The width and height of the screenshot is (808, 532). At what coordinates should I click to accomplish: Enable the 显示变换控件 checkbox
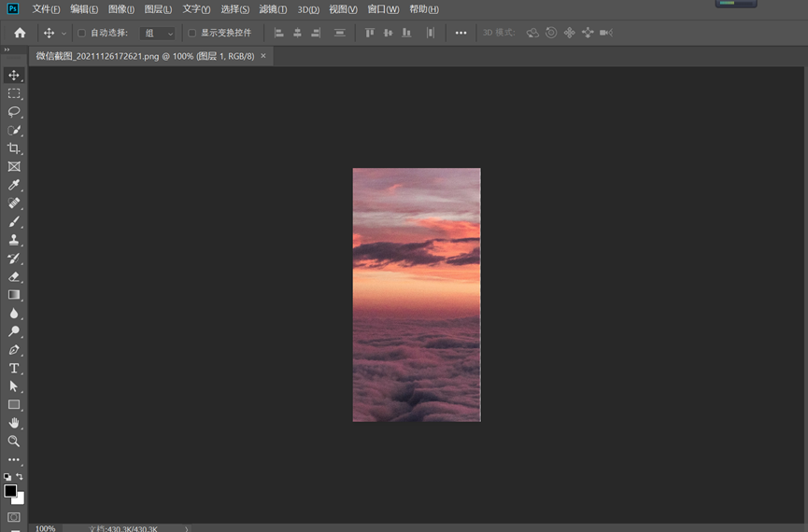click(x=191, y=33)
